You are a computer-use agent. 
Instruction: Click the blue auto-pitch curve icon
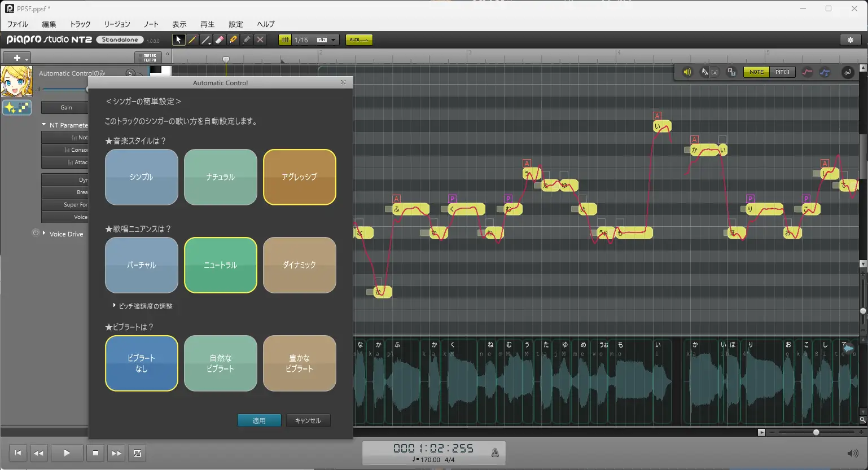(825, 72)
